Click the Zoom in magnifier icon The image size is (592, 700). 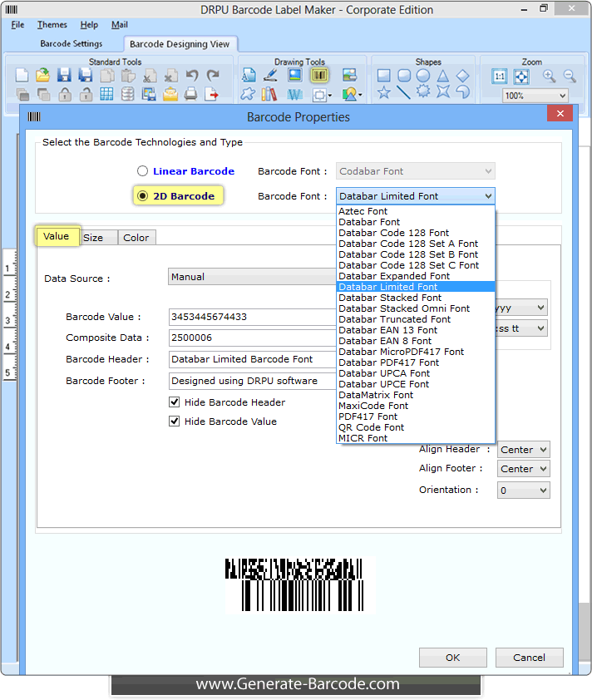tap(549, 76)
